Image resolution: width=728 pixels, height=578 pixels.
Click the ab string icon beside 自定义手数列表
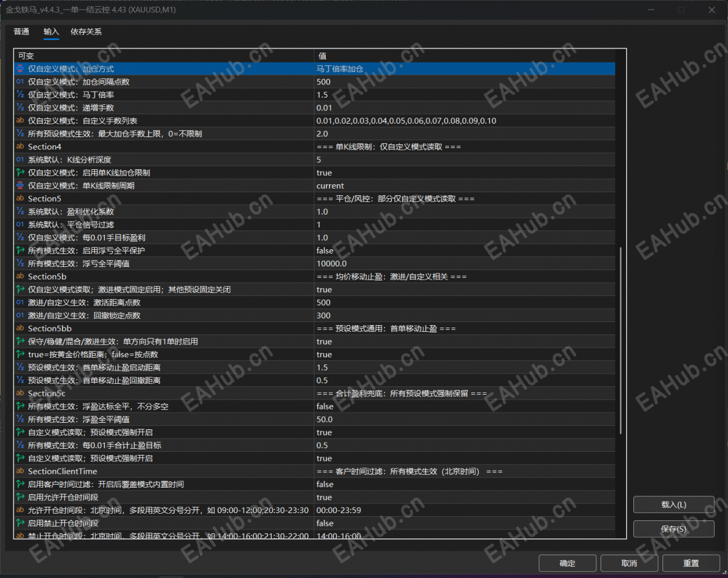tap(20, 121)
